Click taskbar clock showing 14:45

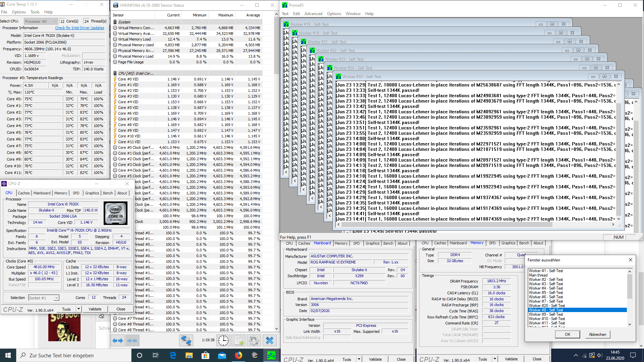615,355
